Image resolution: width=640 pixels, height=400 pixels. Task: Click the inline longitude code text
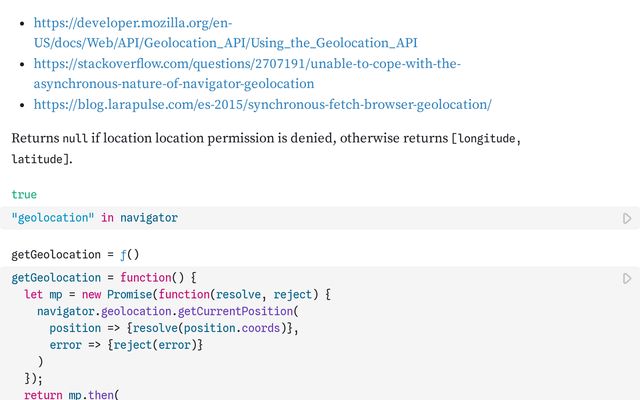[x=486, y=139]
